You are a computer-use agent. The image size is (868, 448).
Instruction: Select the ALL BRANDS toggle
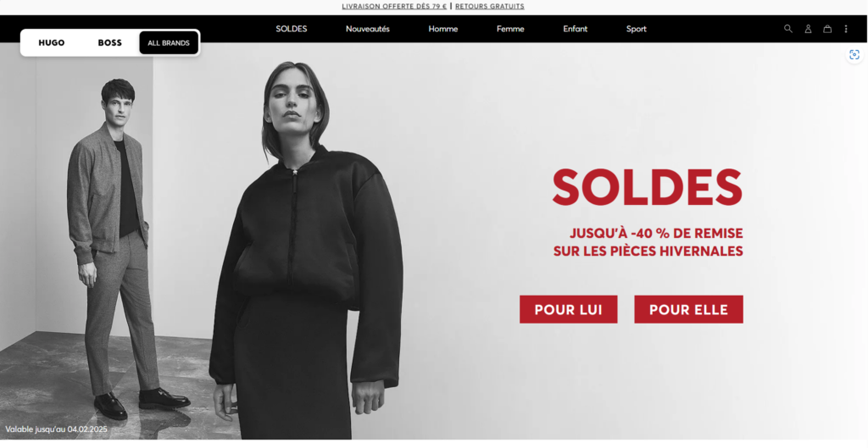click(x=169, y=42)
